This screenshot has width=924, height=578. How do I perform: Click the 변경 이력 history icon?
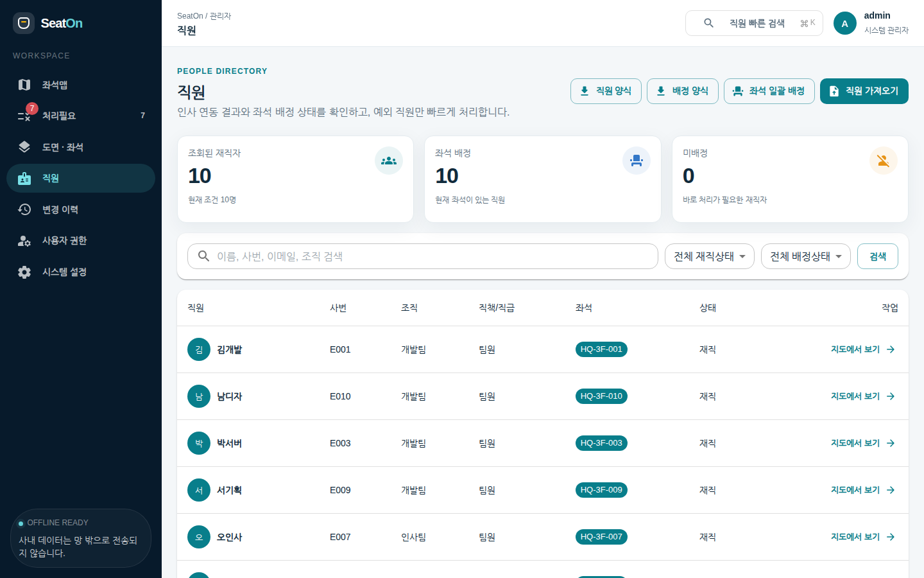24,209
